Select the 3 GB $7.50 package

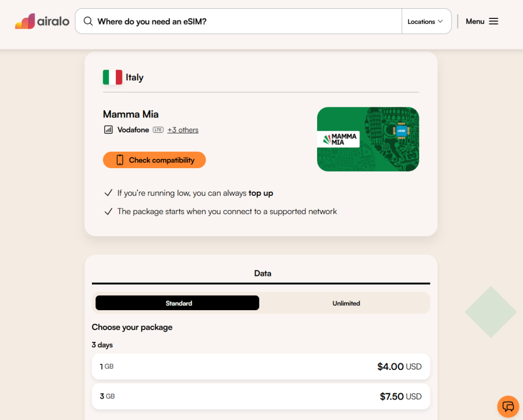coord(260,396)
